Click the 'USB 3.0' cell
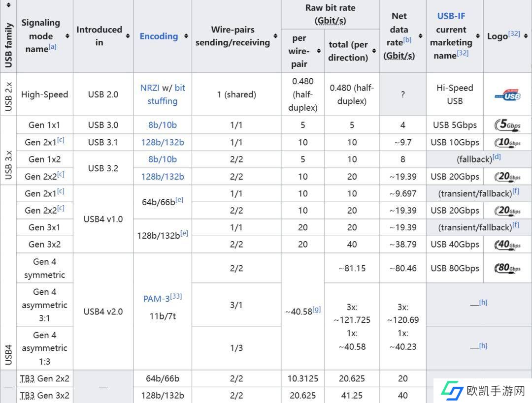Screen dimensions: 532x403 point(103,125)
